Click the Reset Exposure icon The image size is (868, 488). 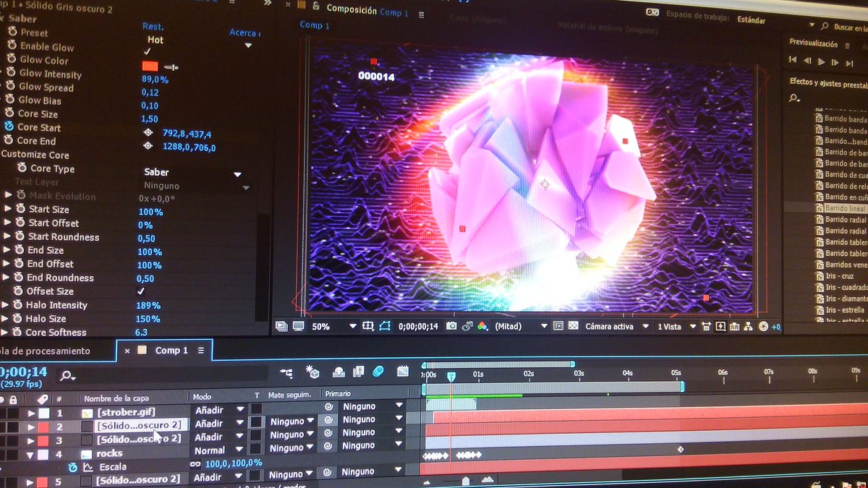(763, 327)
